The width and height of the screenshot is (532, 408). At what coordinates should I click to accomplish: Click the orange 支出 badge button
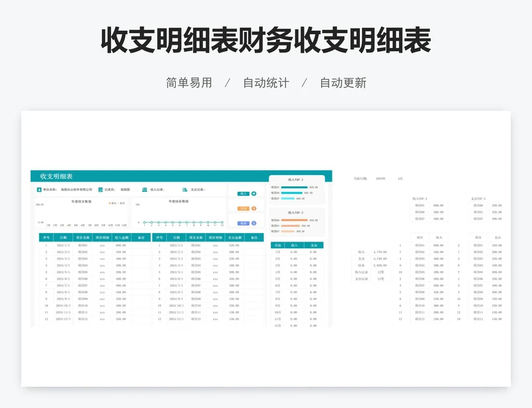[x=243, y=208]
